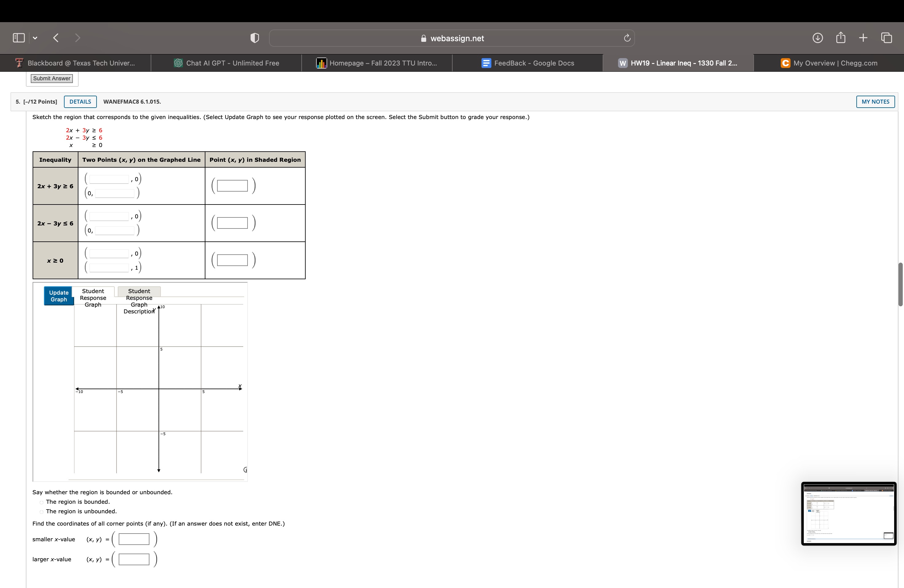Open the sidebar chevron dropdown
Viewport: 904px width, 588px height.
pyautogui.click(x=34, y=37)
